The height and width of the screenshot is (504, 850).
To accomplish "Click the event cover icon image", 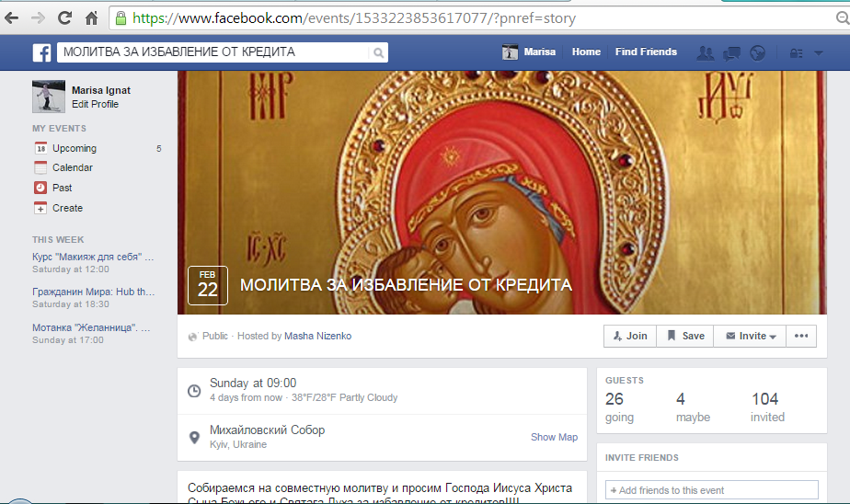I will 502,192.
